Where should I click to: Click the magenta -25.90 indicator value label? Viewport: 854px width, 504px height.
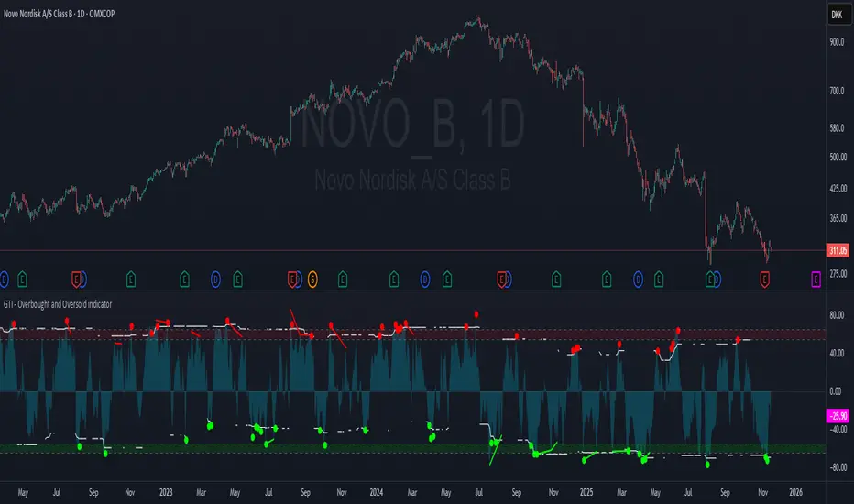(x=838, y=416)
